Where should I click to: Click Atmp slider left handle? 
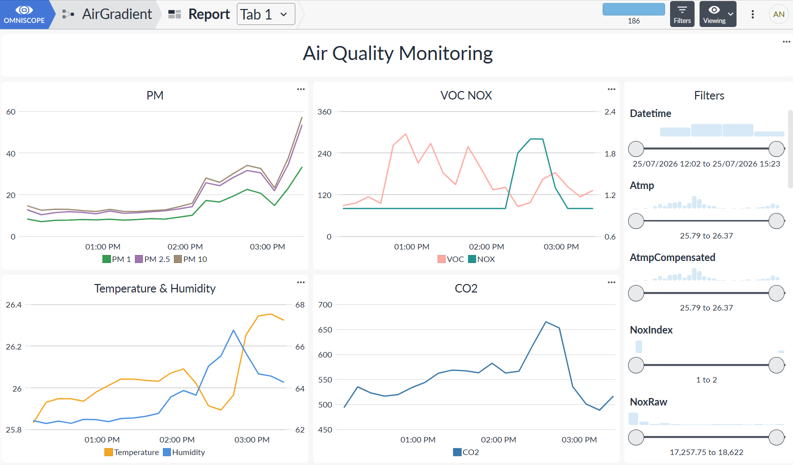(636, 221)
